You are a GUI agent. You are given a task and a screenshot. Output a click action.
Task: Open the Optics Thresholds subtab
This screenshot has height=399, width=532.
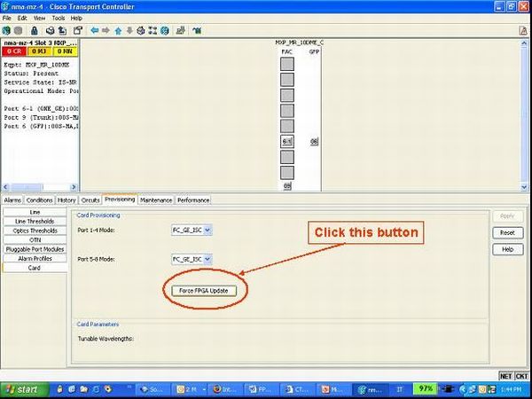(x=35, y=231)
